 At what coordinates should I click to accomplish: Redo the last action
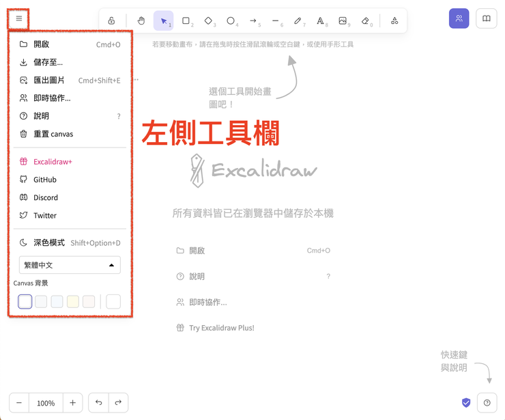118,403
